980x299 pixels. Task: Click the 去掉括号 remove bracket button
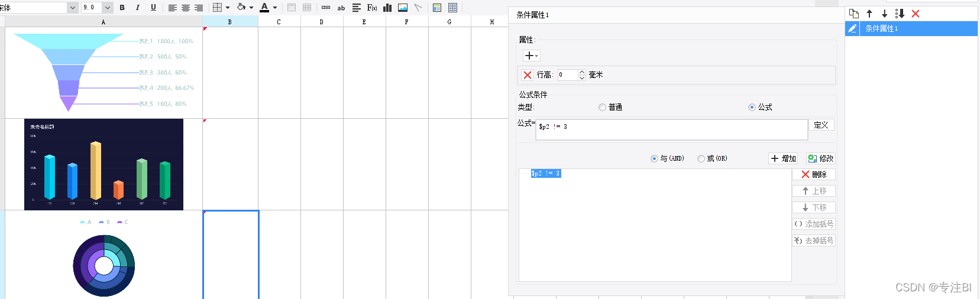(814, 241)
